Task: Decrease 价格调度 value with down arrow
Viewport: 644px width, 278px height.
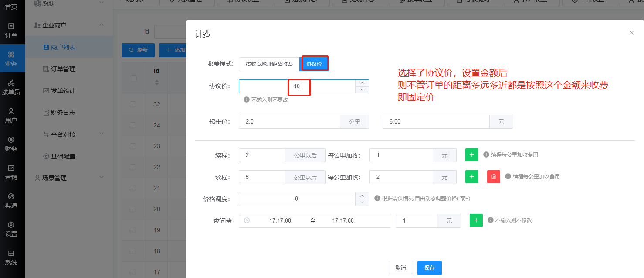Action: [362, 202]
